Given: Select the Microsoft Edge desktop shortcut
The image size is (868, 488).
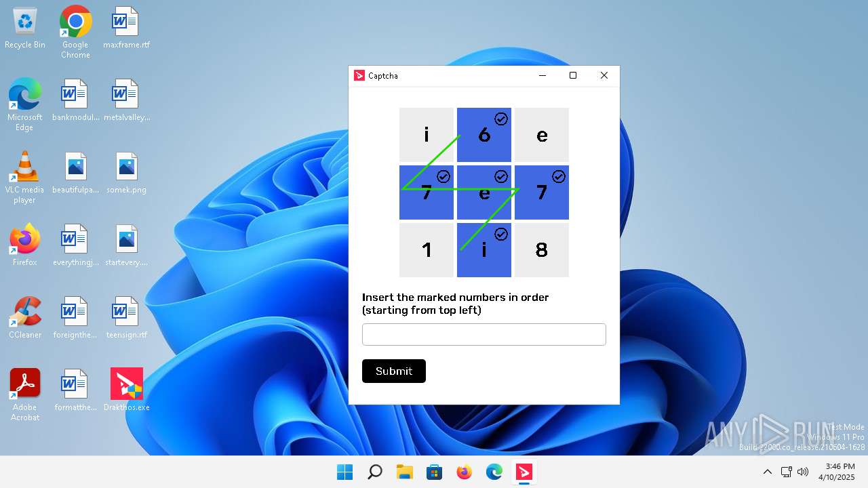Looking at the screenshot, I should point(25,105).
